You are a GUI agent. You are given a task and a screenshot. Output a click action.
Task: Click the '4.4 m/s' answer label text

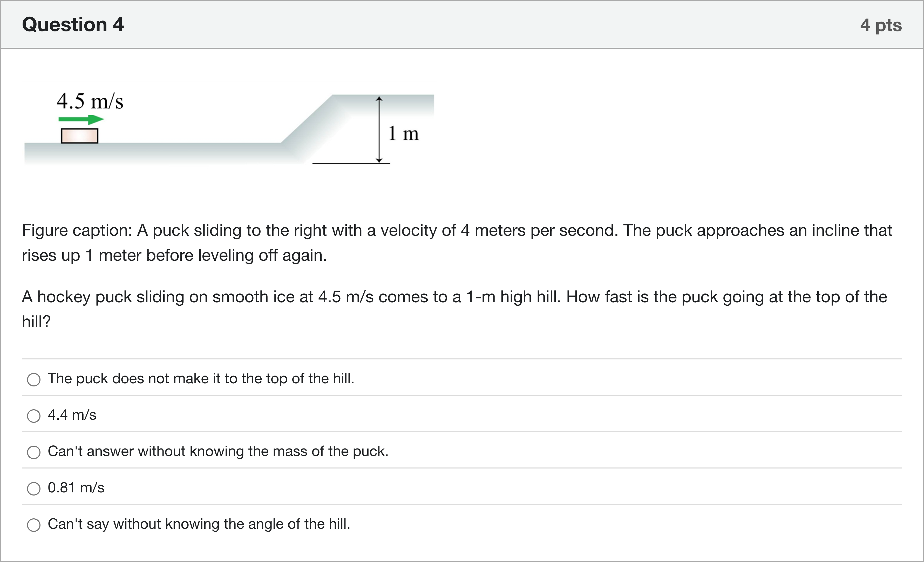click(x=72, y=415)
